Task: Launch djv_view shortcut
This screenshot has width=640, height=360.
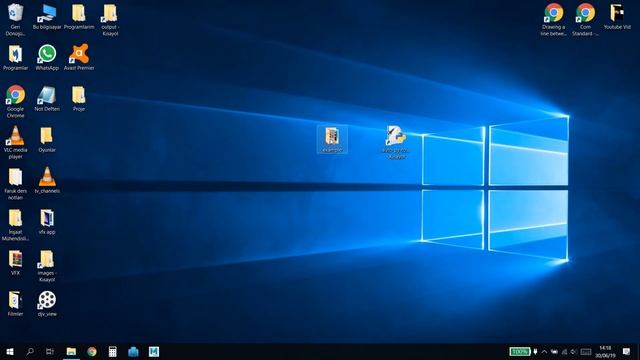Action: click(x=47, y=304)
